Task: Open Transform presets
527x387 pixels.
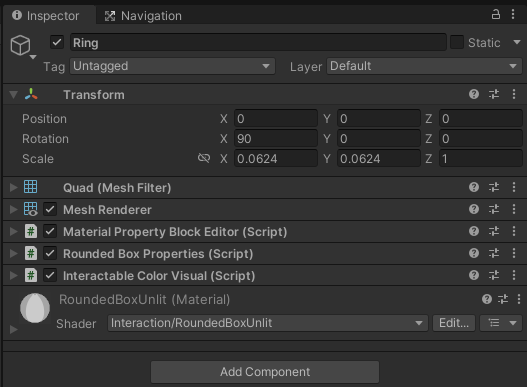Action: [x=494, y=94]
